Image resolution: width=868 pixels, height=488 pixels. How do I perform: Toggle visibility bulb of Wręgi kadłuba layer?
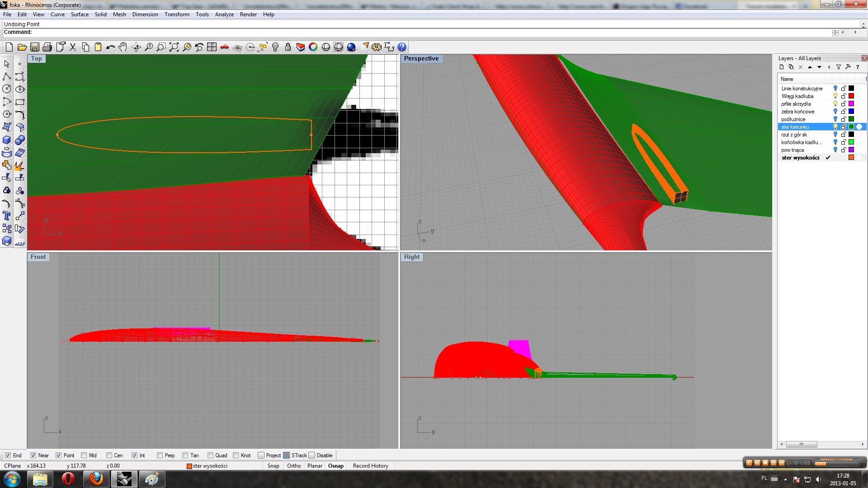[x=835, y=96]
